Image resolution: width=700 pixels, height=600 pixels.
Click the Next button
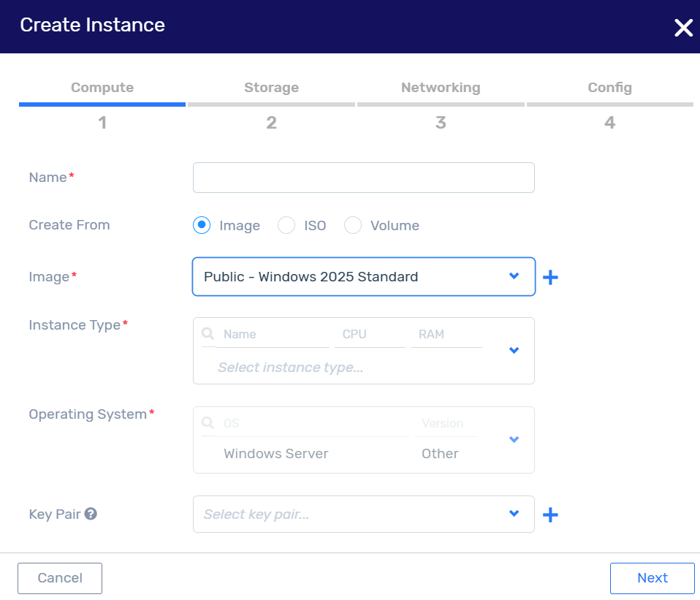pos(652,578)
